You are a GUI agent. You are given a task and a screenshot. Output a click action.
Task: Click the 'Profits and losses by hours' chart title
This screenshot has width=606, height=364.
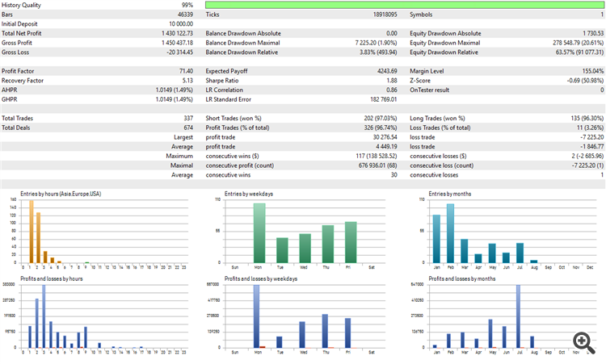[52, 278]
